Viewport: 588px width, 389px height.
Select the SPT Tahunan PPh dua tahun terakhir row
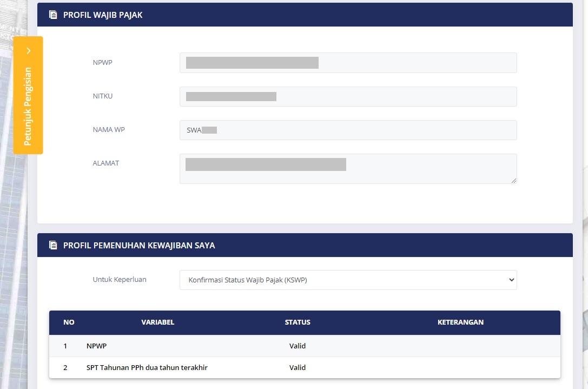click(147, 368)
